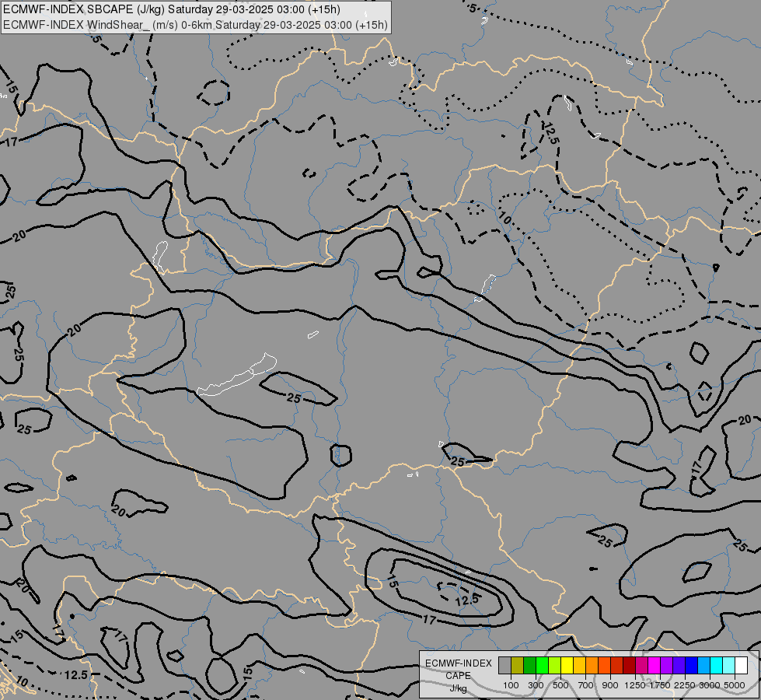The width and height of the screenshot is (761, 700).
Task: Click legend value 5000
Action: coord(735,685)
